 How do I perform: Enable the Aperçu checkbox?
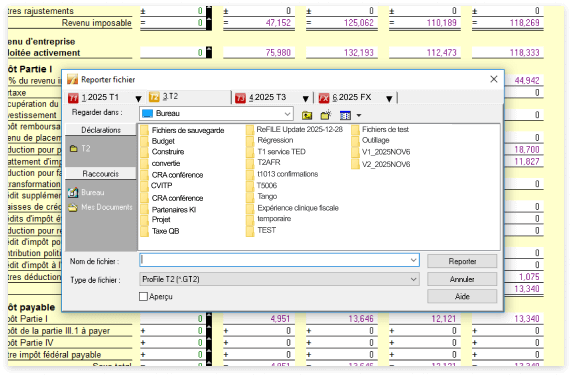(x=143, y=296)
